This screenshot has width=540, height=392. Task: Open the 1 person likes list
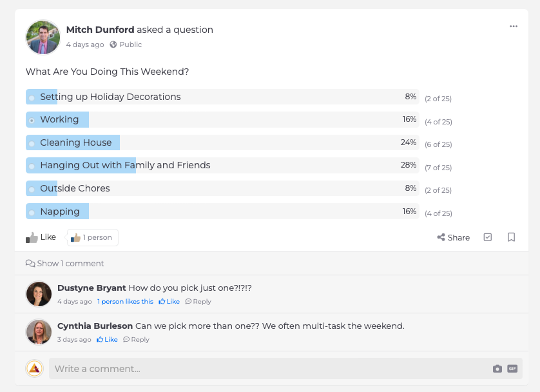click(x=93, y=237)
